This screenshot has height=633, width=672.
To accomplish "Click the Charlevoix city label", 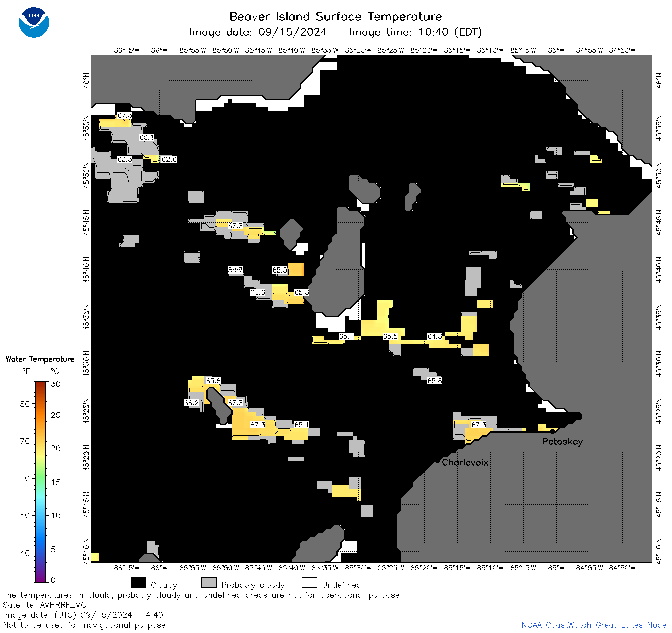I will click(465, 462).
